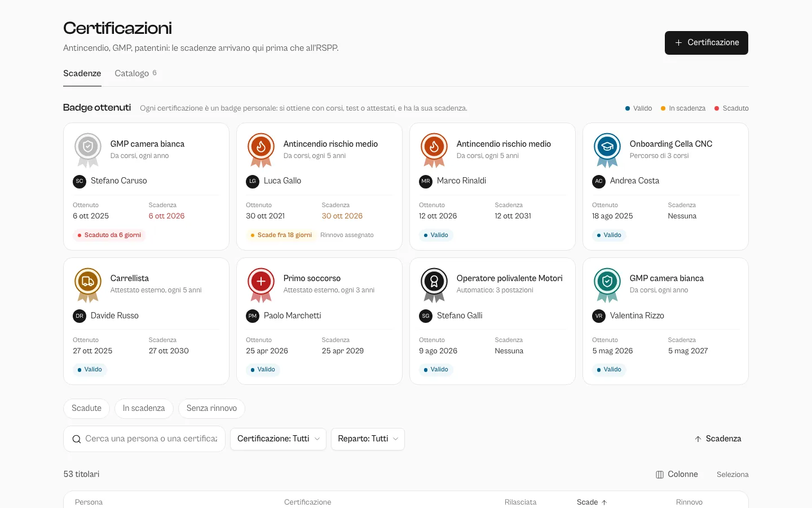The width and height of the screenshot is (812, 508).
Task: Click the red Scaduto legend item
Action: 731,108
